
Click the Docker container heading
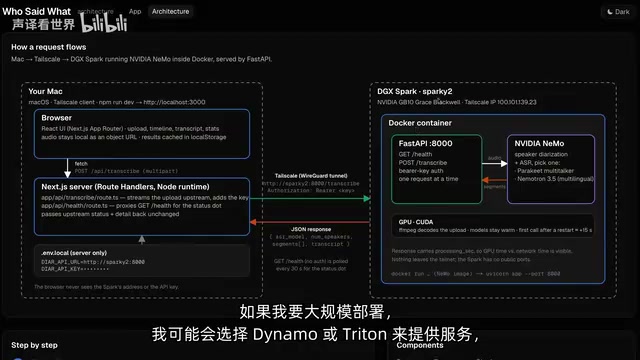420,123
